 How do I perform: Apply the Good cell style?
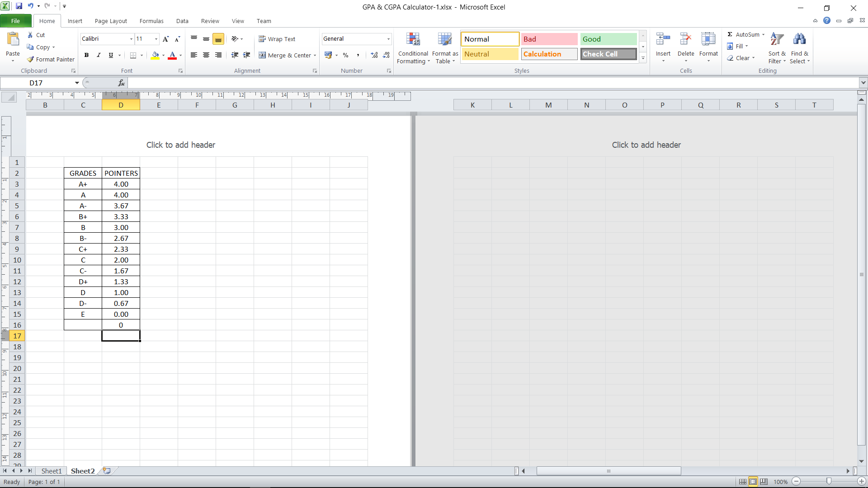608,39
